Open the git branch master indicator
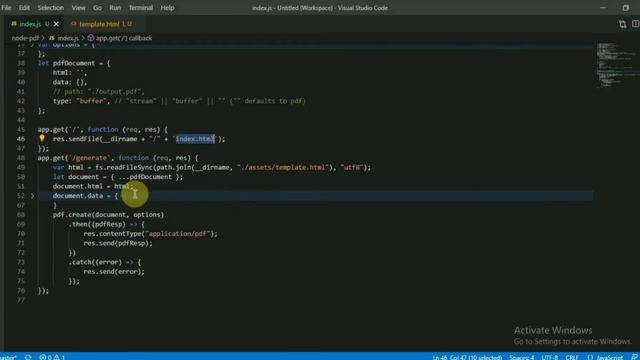640x360 pixels. pyautogui.click(x=8, y=357)
